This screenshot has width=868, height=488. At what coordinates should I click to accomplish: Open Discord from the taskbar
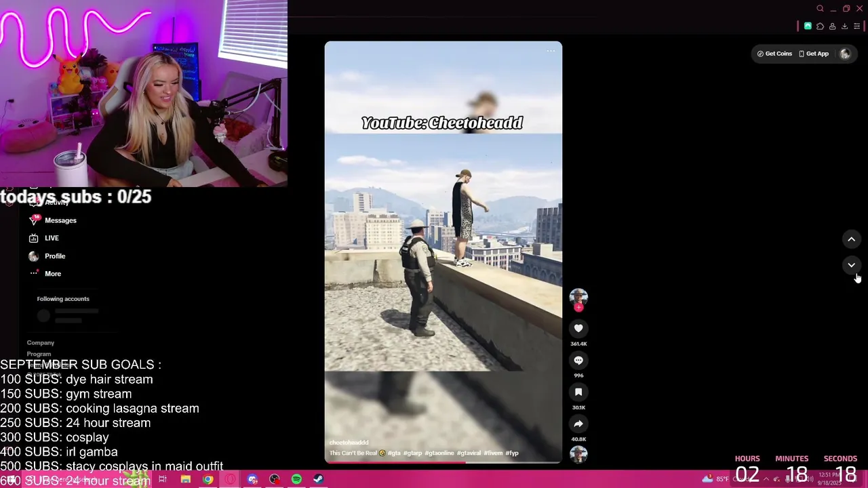[x=252, y=480]
